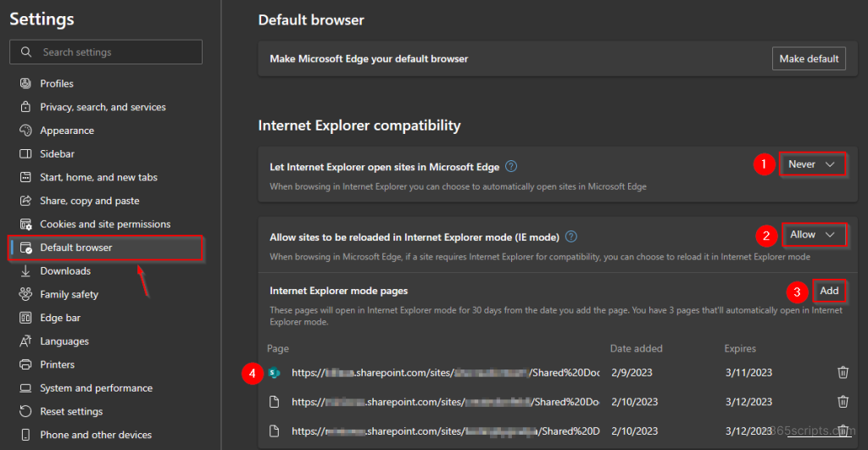Click the Sidebar panel icon
868x450 pixels.
(25, 154)
